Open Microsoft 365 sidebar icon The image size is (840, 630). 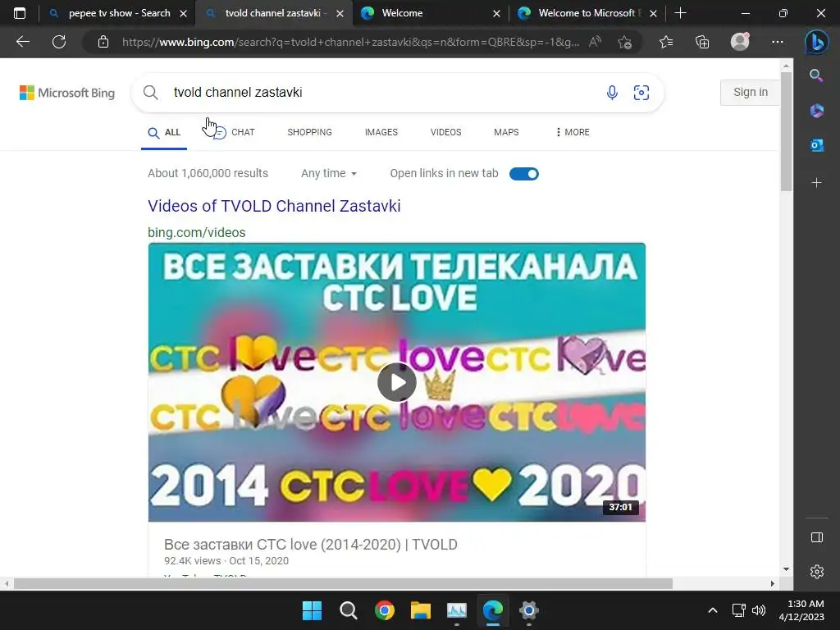pos(816,111)
